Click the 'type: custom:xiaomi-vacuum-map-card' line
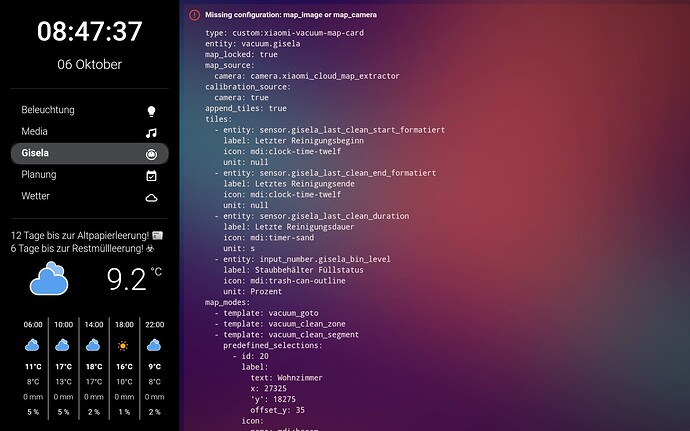Viewport: 690px width, 431px height. [284, 33]
